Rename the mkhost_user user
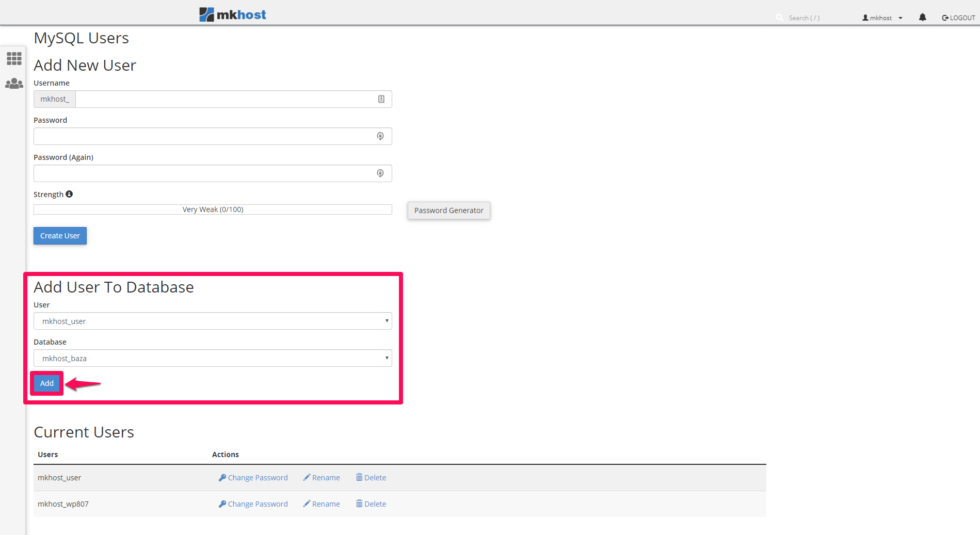 coord(322,478)
